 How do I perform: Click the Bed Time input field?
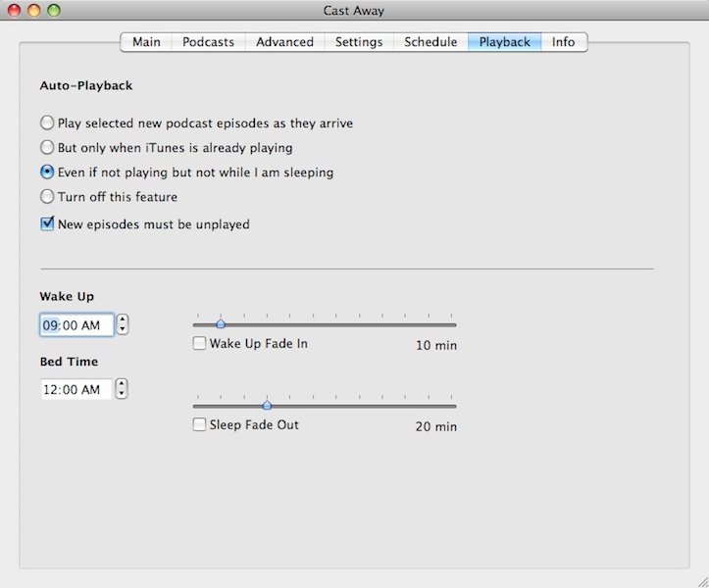[x=76, y=389]
